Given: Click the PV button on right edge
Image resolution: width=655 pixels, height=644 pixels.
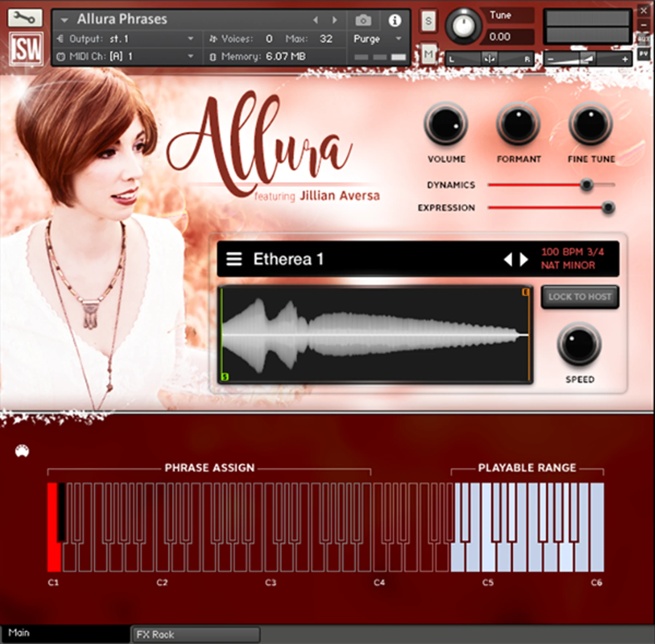Looking at the screenshot, I should pyautogui.click(x=644, y=54).
